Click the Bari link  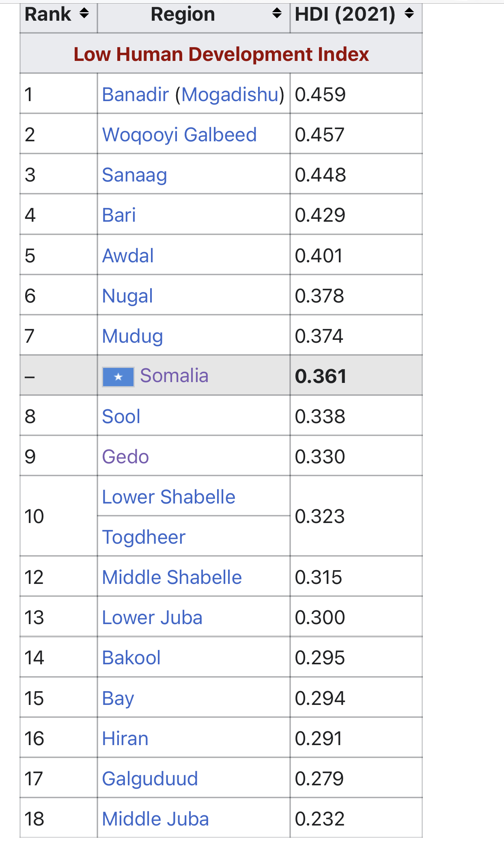tap(119, 215)
